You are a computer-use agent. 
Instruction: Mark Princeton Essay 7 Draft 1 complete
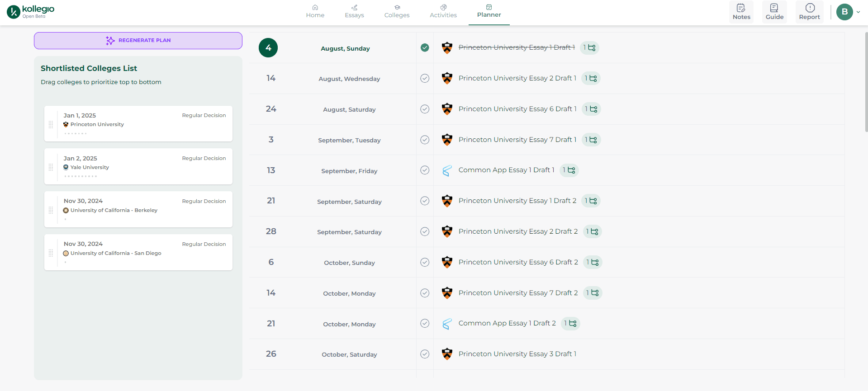[425, 140]
